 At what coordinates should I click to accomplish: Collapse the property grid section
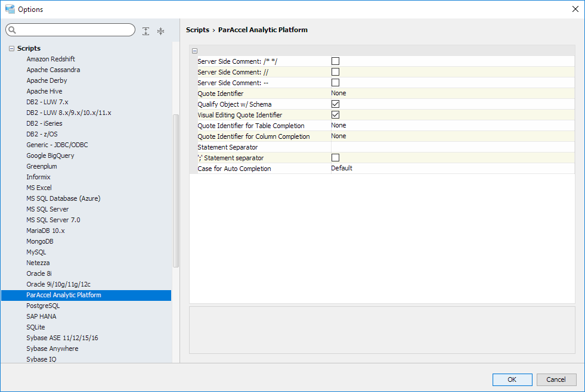pyautogui.click(x=195, y=51)
